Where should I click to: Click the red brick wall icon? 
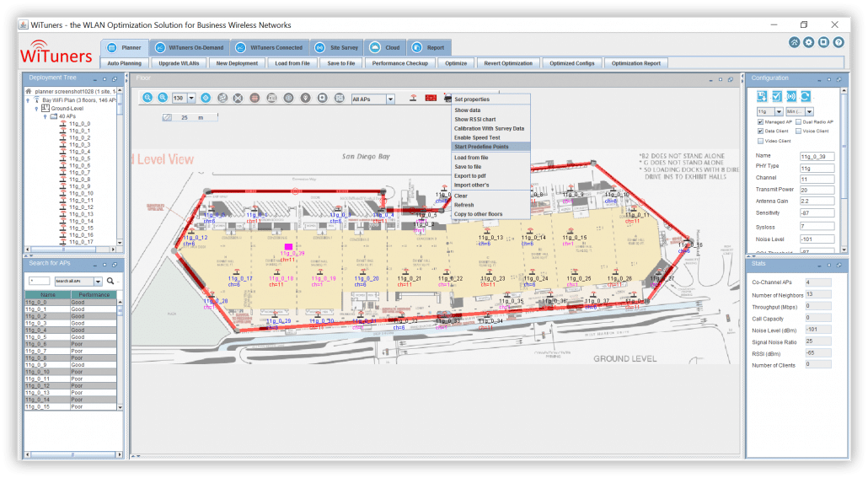pyautogui.click(x=431, y=98)
